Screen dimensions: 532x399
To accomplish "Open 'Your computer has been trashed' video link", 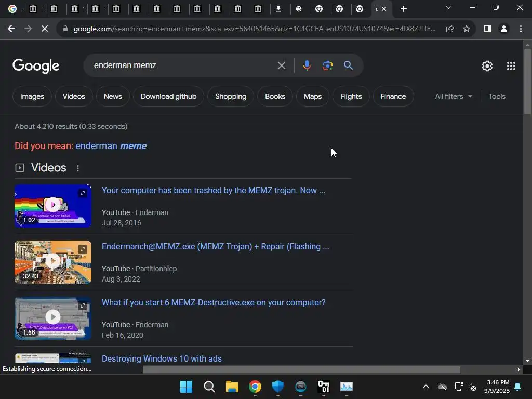I will pyautogui.click(x=214, y=190).
